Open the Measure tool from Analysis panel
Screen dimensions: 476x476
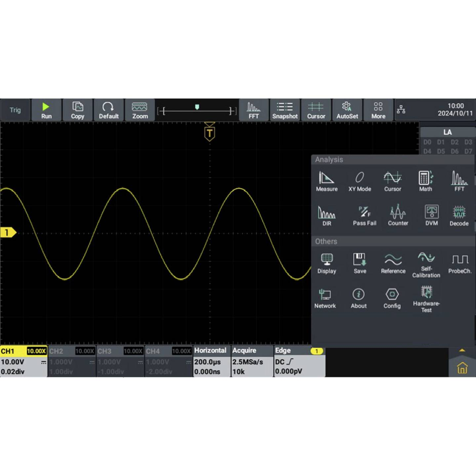point(327,180)
